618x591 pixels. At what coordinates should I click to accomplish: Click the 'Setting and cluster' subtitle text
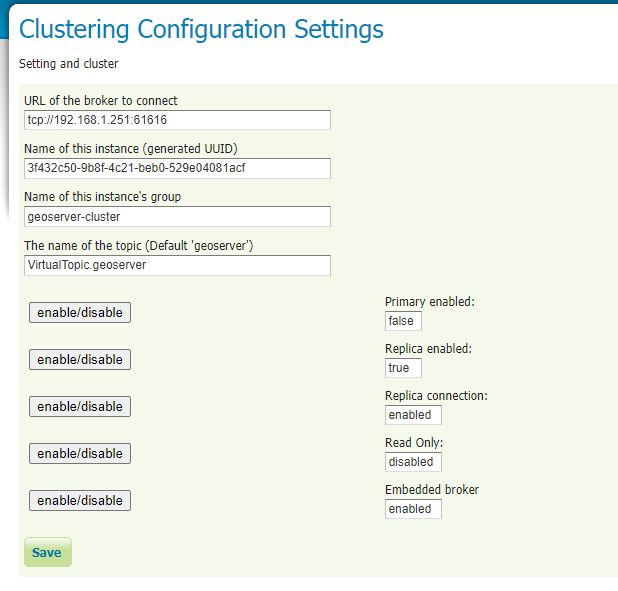69,64
